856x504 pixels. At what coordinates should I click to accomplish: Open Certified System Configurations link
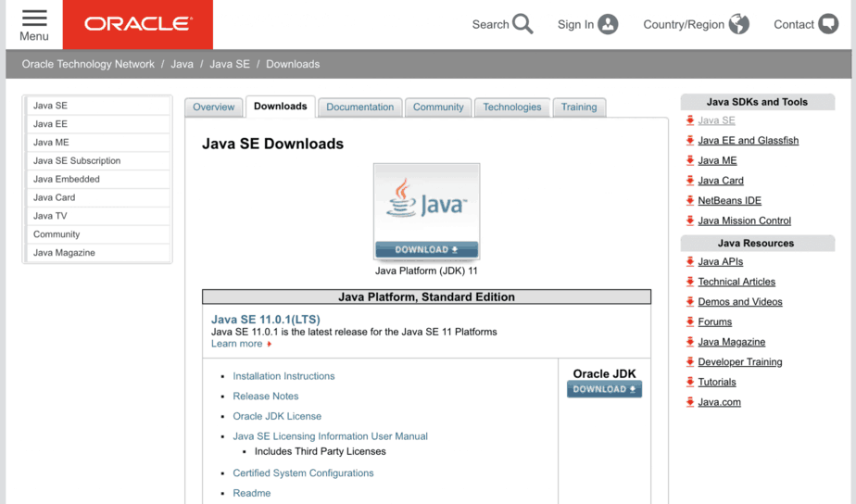(x=303, y=472)
